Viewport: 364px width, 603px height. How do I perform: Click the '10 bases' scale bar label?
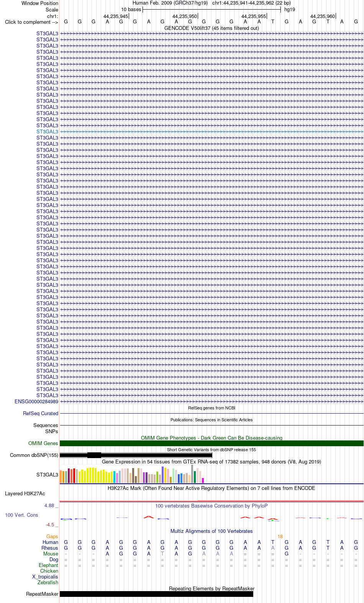click(131, 10)
